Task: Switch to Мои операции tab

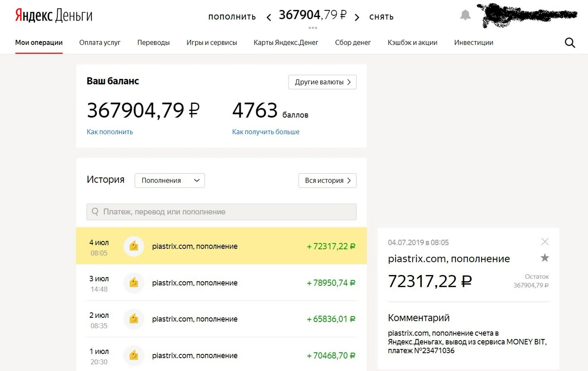Action: (x=39, y=43)
